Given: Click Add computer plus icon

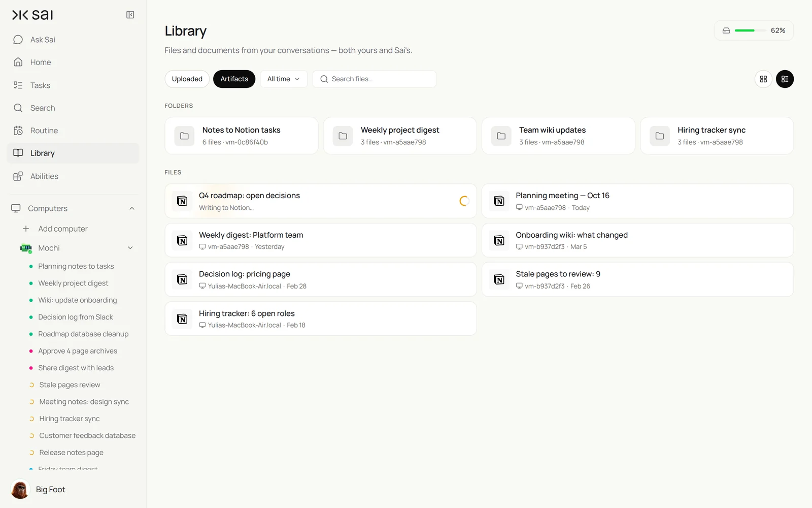Looking at the screenshot, I should click(x=26, y=229).
